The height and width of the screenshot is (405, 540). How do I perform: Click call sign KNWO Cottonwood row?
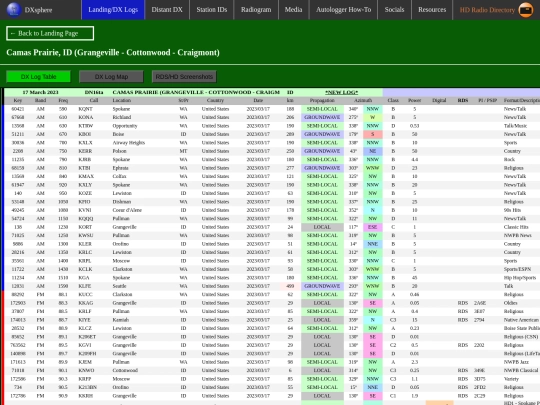[x=86, y=371]
